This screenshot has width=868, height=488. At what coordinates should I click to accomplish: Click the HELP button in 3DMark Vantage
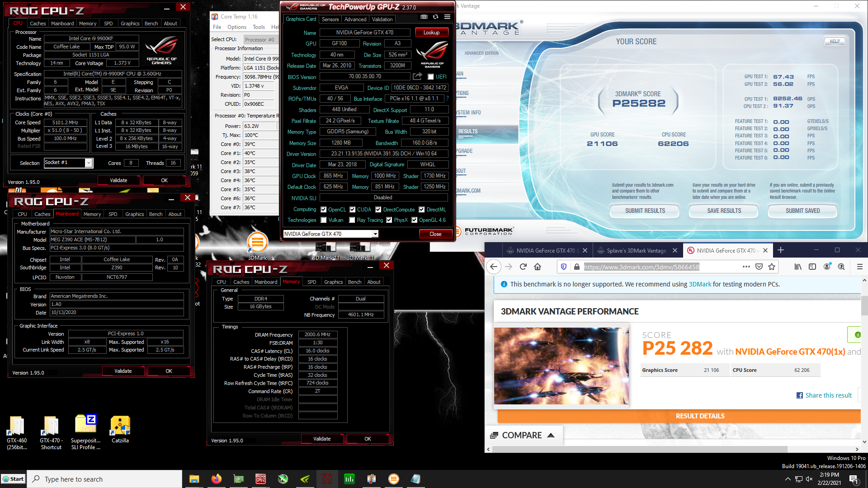pyautogui.click(x=835, y=41)
